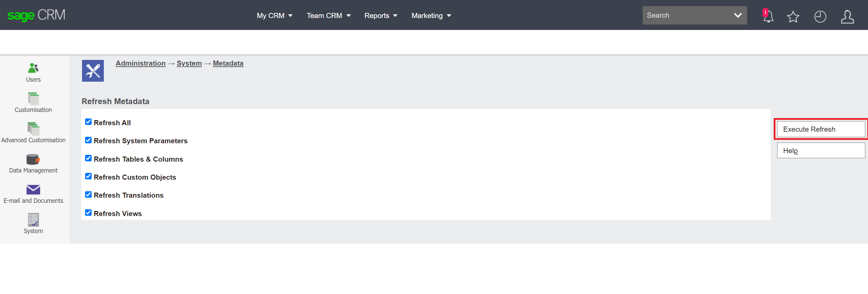868x294 pixels.
Task: Toggle Refresh Tables & Columns checkbox
Action: pyautogui.click(x=89, y=158)
